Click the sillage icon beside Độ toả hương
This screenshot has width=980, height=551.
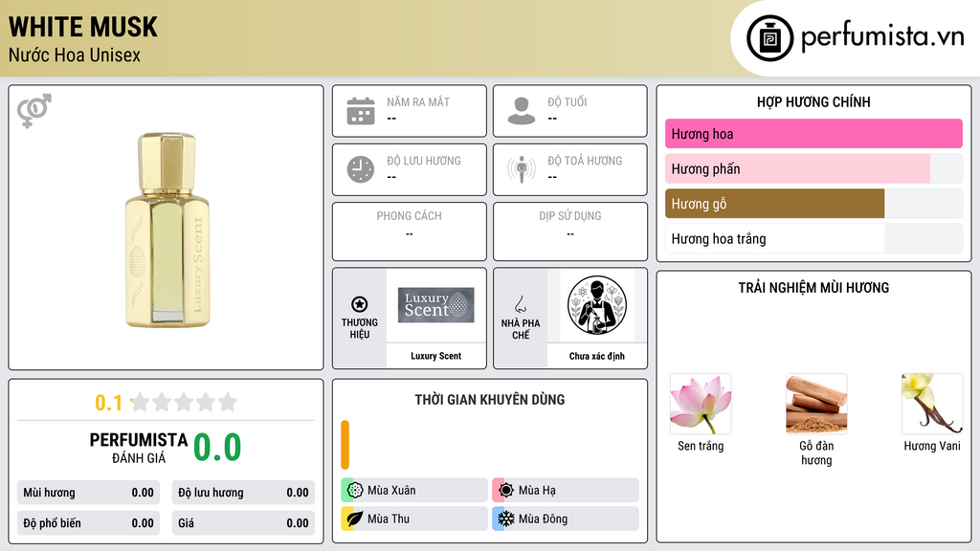point(522,169)
